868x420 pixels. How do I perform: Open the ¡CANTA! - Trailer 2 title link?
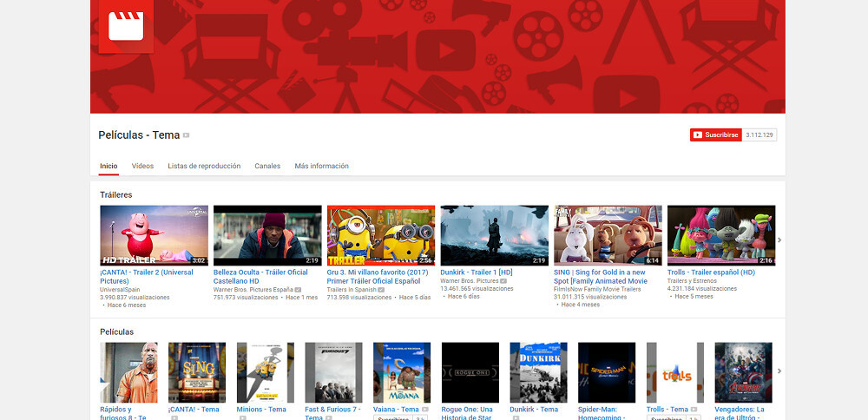click(x=147, y=277)
